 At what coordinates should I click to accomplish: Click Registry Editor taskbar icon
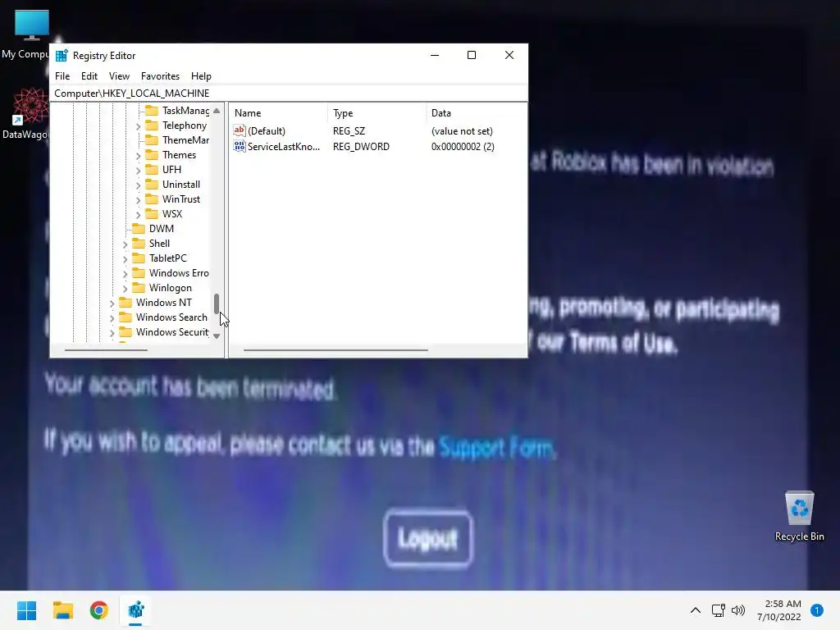point(136,610)
